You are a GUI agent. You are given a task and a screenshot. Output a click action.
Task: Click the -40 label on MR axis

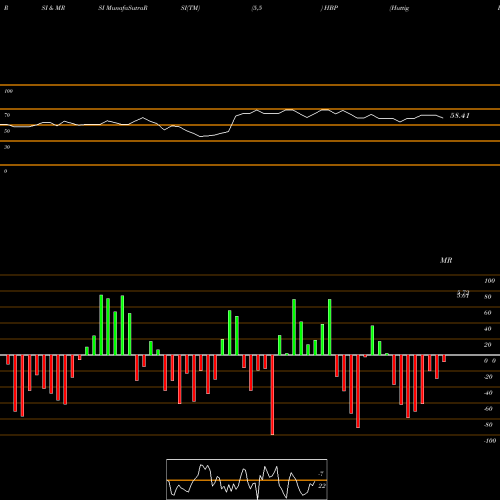tap(488, 393)
